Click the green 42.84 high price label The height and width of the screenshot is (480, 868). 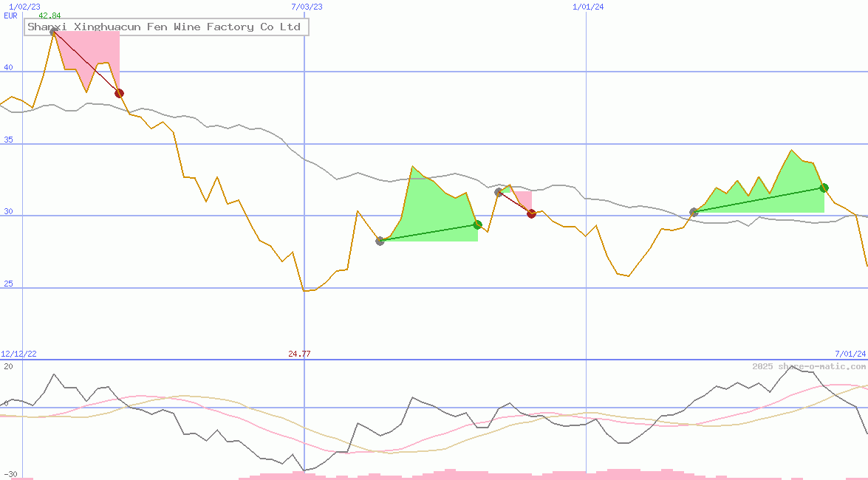click(x=49, y=16)
